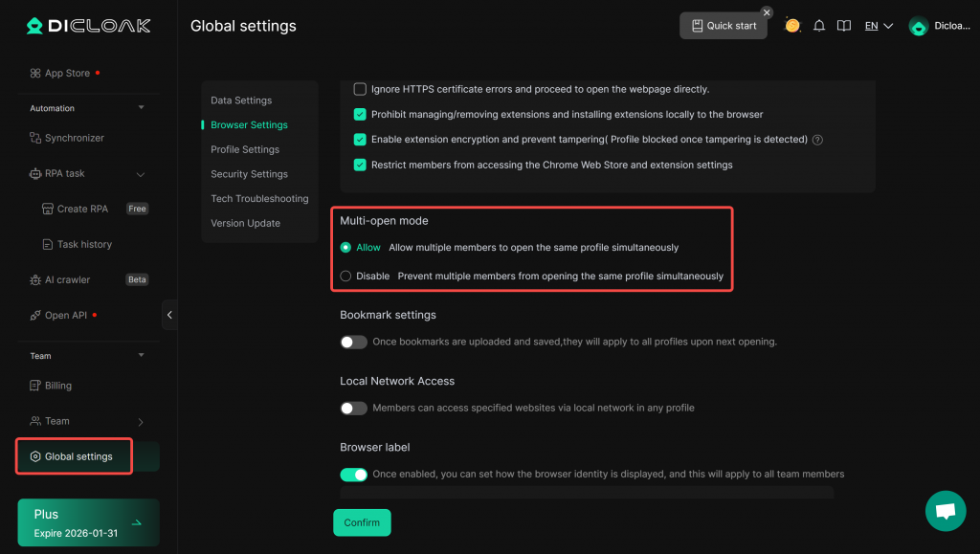
Task: Select the Disable multi-open radio option
Action: 346,276
